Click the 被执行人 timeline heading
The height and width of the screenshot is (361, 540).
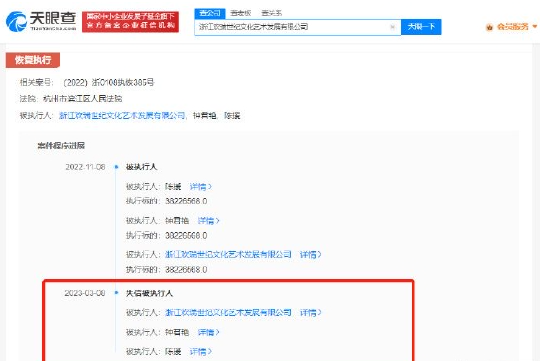[x=142, y=167]
